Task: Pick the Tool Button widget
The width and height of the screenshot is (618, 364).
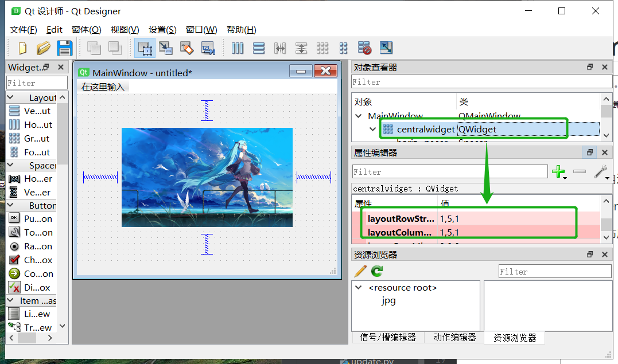Action: 31,232
